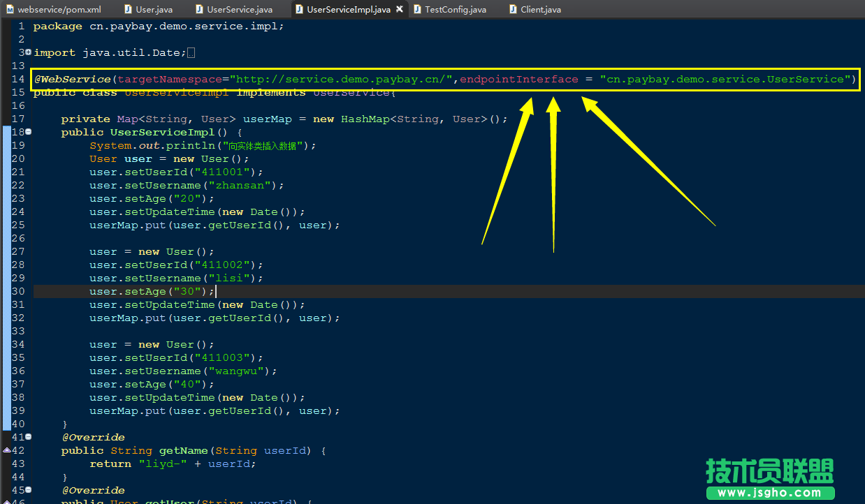
Task: Click the Java icon on User.java tab
Action: click(127, 9)
